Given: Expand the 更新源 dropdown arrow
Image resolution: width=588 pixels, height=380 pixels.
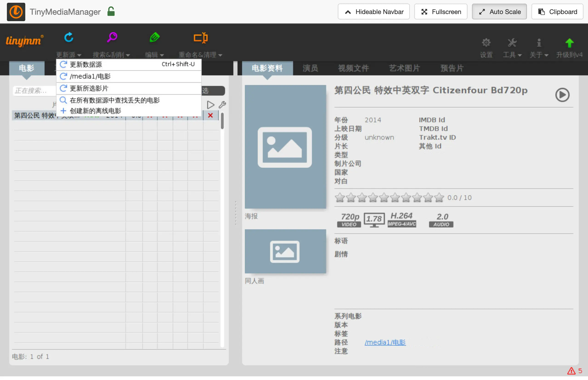Looking at the screenshot, I should 79,55.
